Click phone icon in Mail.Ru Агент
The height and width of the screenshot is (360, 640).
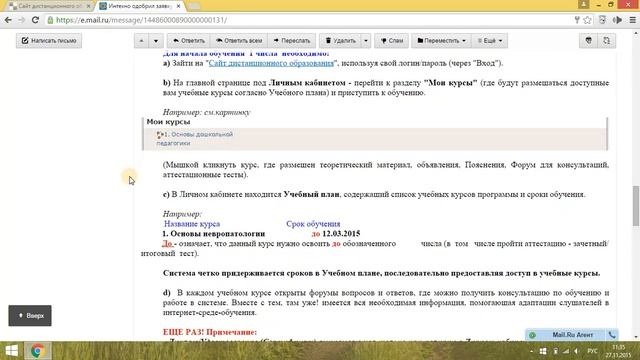612,335
